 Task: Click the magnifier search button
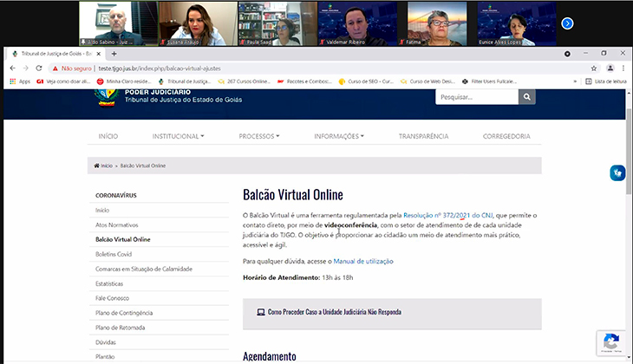527,97
